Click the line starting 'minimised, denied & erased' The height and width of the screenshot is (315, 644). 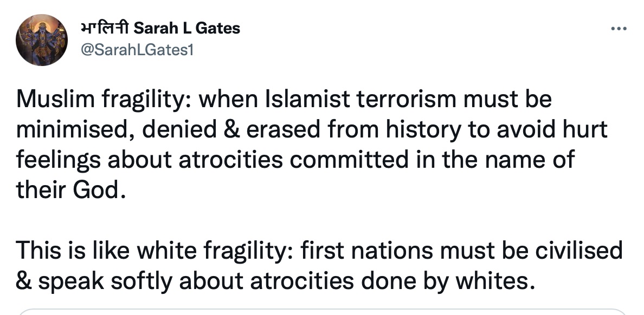[312, 129]
